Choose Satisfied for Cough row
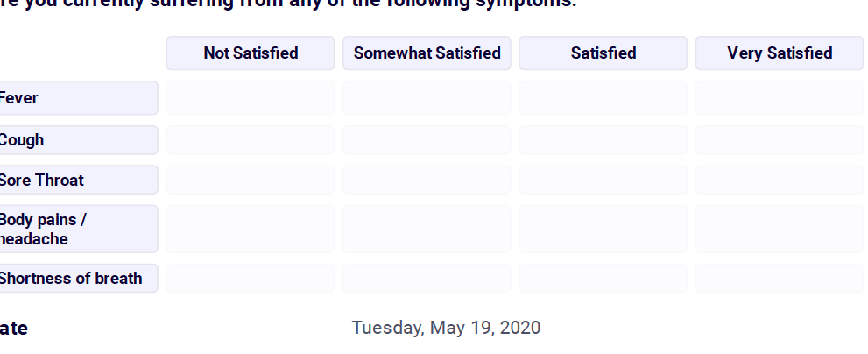Screen dimensions: 868x354 pos(603,140)
